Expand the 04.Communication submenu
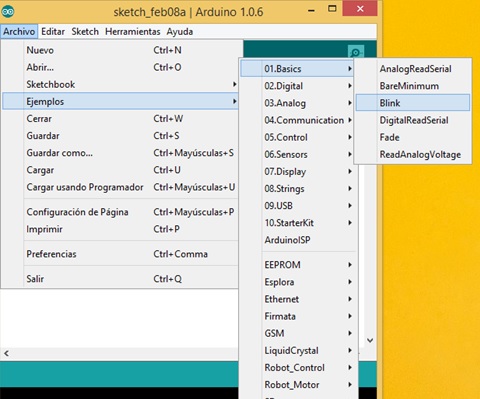 pos(298,120)
